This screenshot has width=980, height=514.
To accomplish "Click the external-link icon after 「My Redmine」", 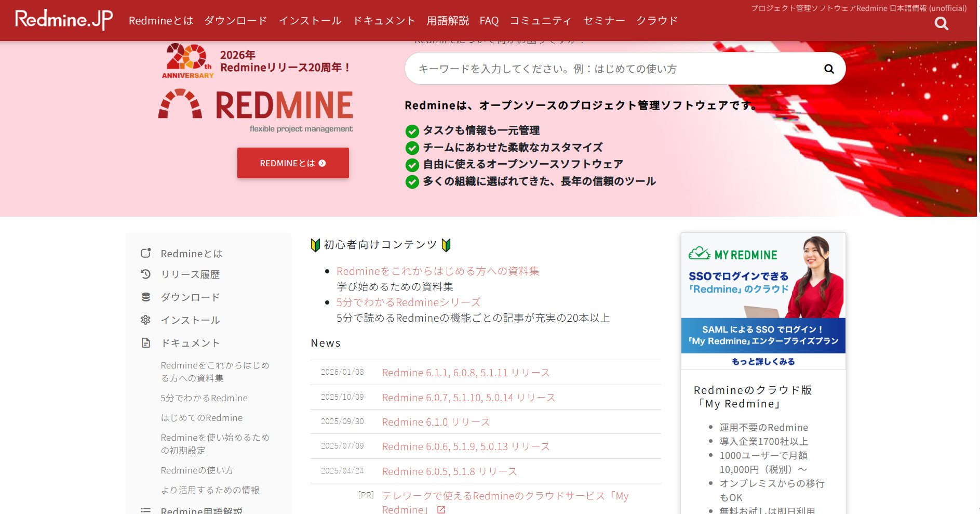I will pyautogui.click(x=441, y=510).
